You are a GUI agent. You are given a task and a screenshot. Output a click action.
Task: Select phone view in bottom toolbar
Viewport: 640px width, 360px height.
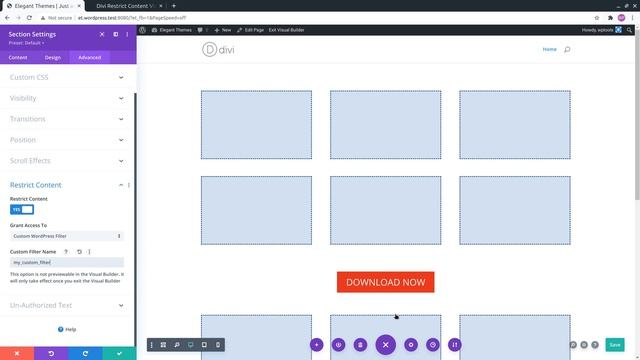[x=218, y=345]
